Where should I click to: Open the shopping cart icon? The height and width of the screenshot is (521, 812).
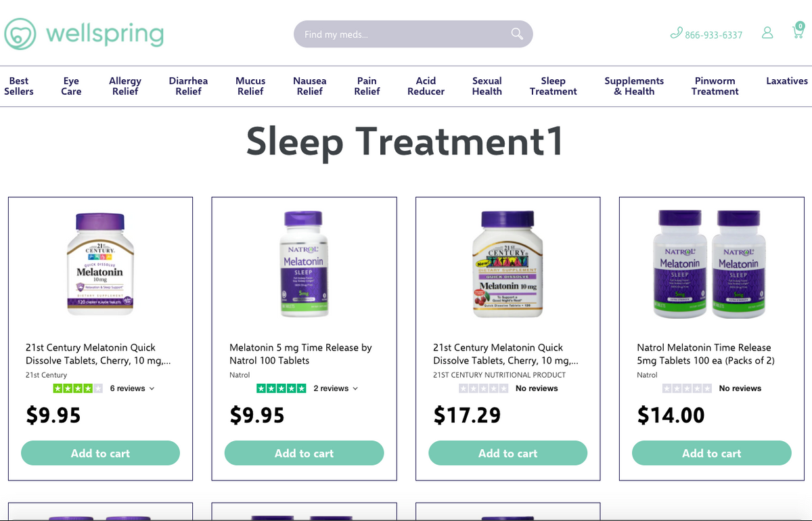[x=798, y=32]
